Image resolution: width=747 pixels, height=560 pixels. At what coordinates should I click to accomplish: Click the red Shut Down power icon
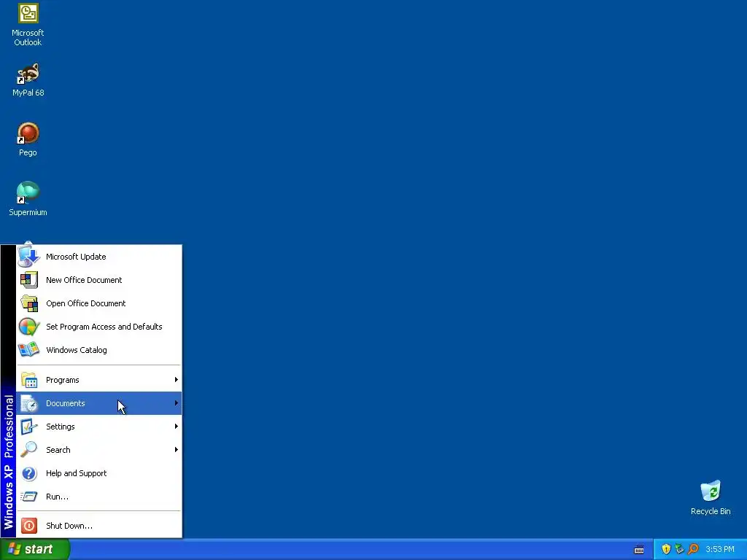29,525
